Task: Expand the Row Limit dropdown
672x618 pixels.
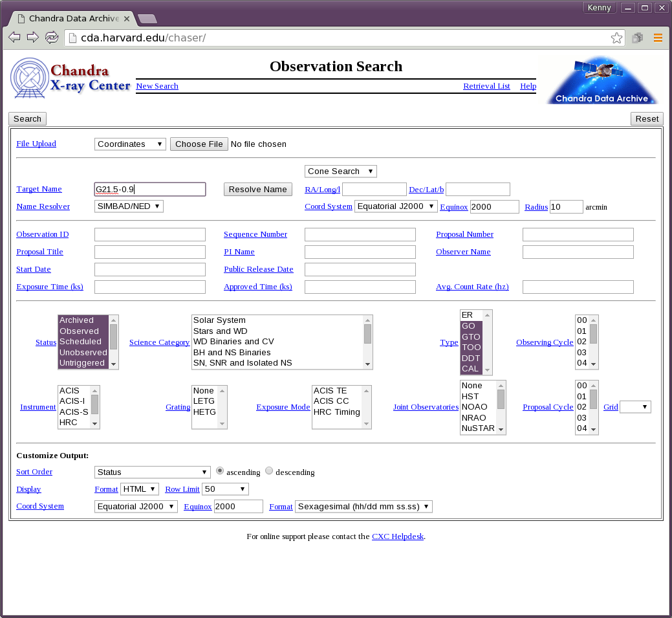Action: coord(225,489)
